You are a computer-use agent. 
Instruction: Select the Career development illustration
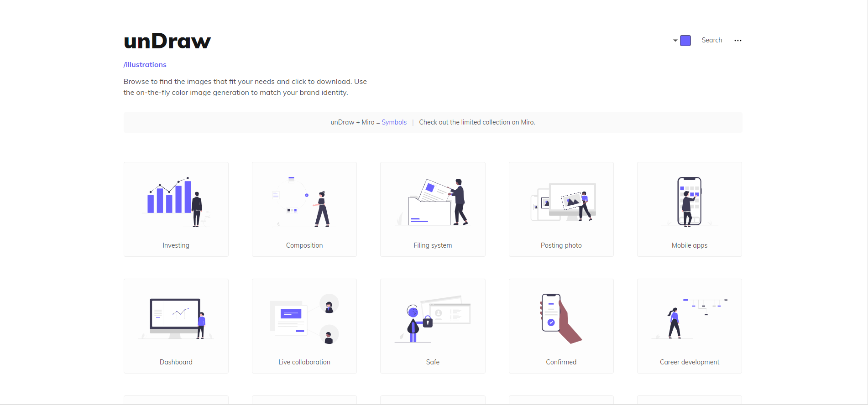click(689, 319)
